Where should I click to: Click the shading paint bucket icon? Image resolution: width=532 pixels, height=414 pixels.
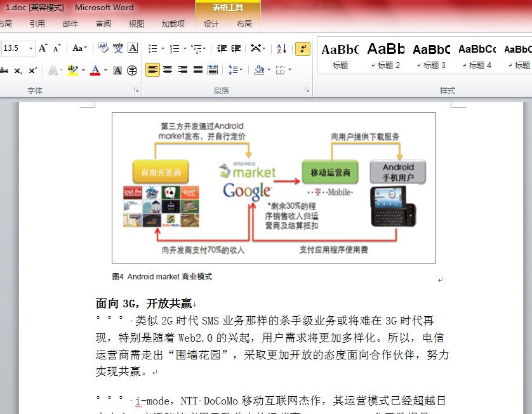click(x=259, y=70)
